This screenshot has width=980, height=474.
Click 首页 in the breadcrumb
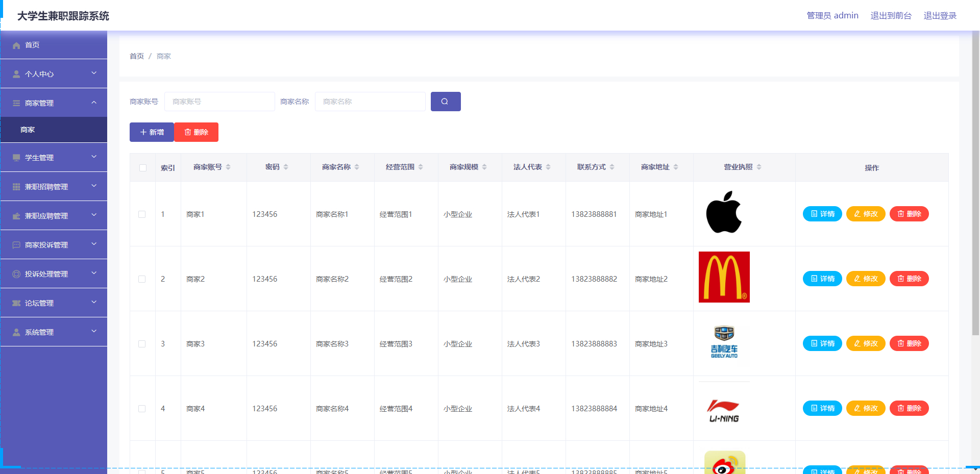[x=137, y=56]
